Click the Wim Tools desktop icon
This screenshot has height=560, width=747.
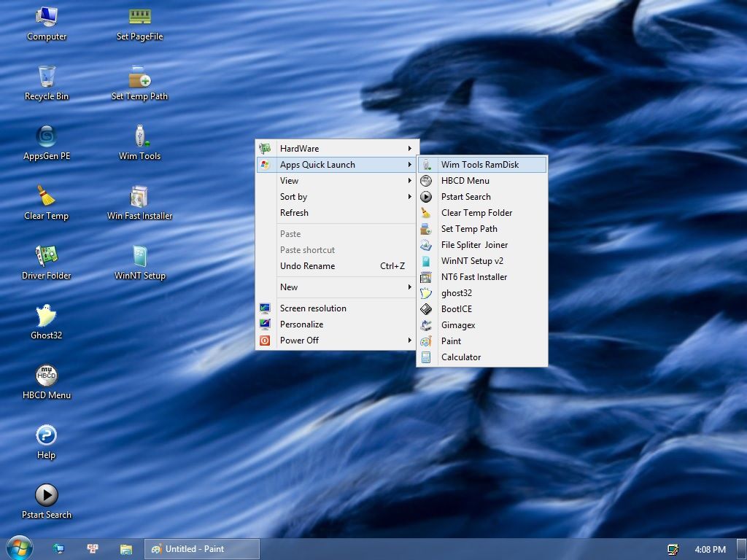(x=139, y=137)
